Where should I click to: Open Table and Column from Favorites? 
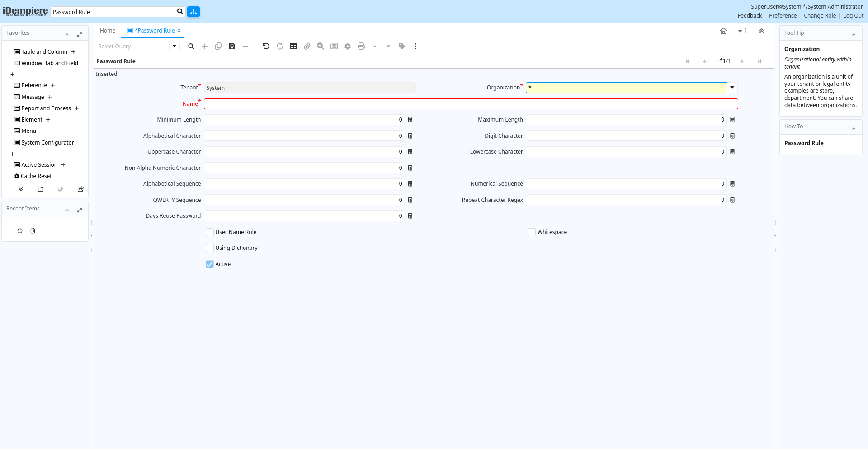[44, 52]
